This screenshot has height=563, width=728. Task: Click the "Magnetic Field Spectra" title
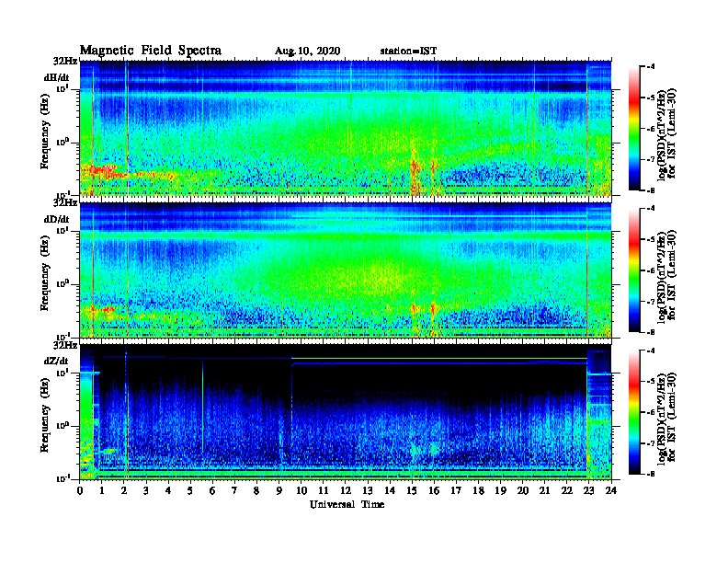coord(151,51)
